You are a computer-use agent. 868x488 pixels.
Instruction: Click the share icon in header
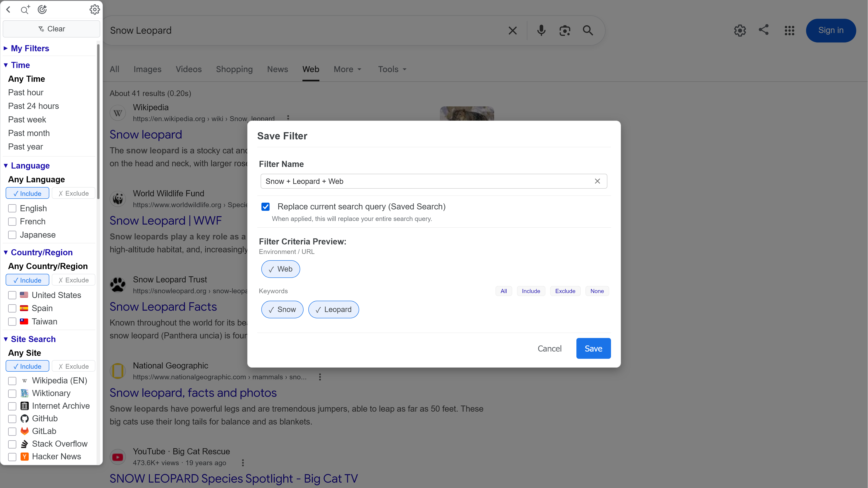tap(764, 30)
